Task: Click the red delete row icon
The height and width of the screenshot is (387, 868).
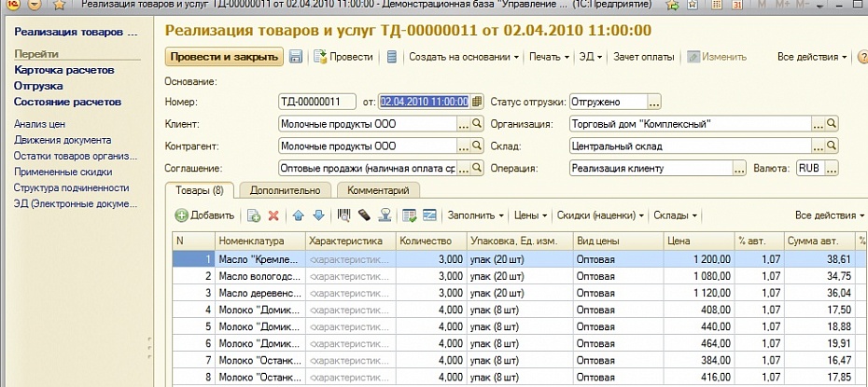Action: point(273,215)
